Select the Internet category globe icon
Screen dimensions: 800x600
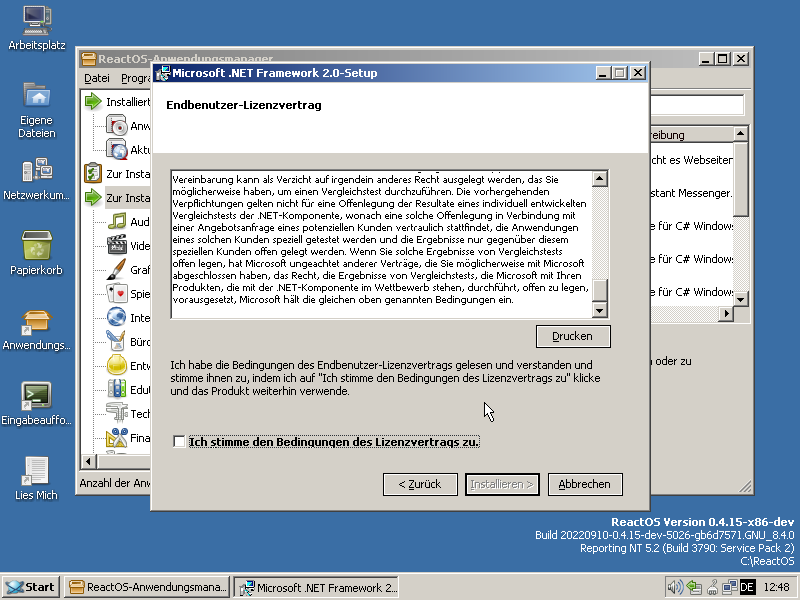(116, 317)
